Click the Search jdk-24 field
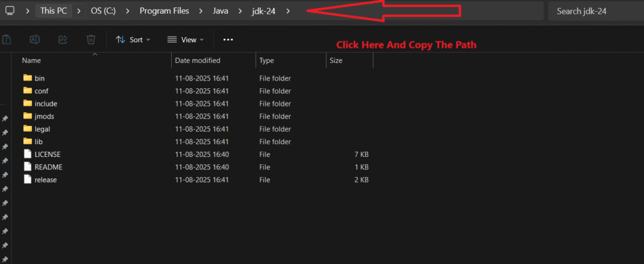This screenshot has width=644, height=264. click(x=596, y=11)
